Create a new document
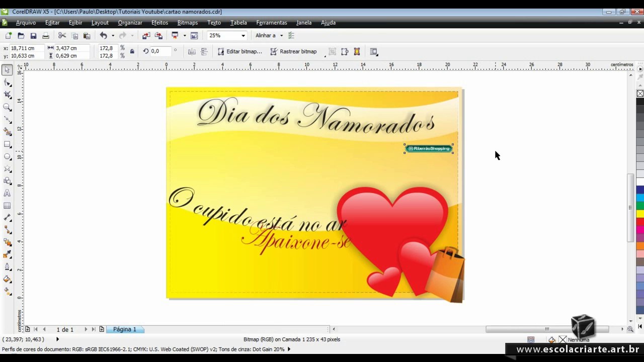 pyautogui.click(x=8, y=36)
